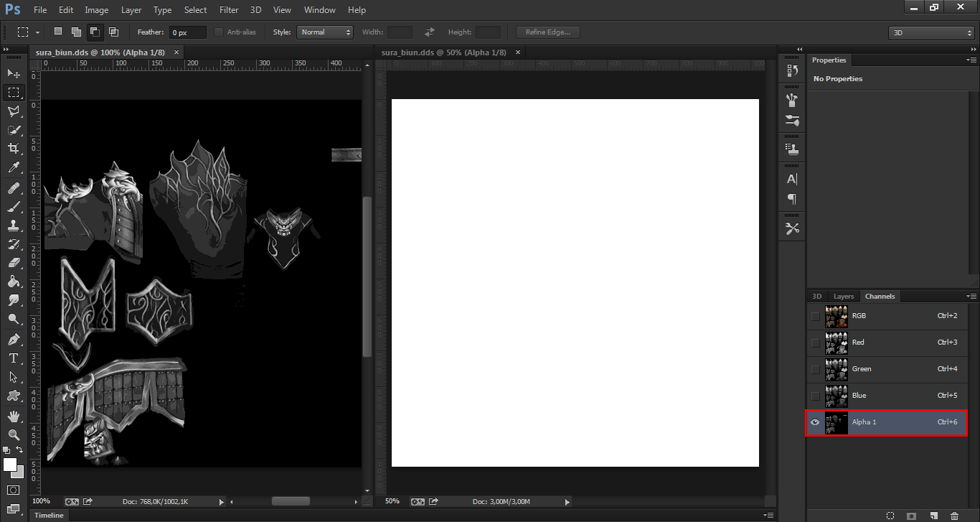This screenshot has width=980, height=522.
Task: Select the Pen tool
Action: (14, 339)
